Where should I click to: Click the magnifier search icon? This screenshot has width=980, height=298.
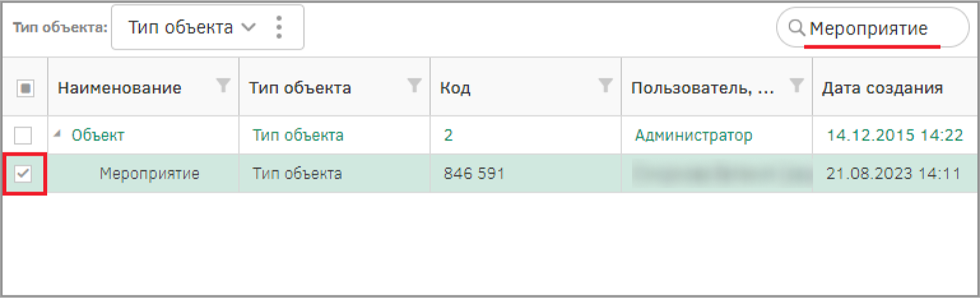[796, 27]
